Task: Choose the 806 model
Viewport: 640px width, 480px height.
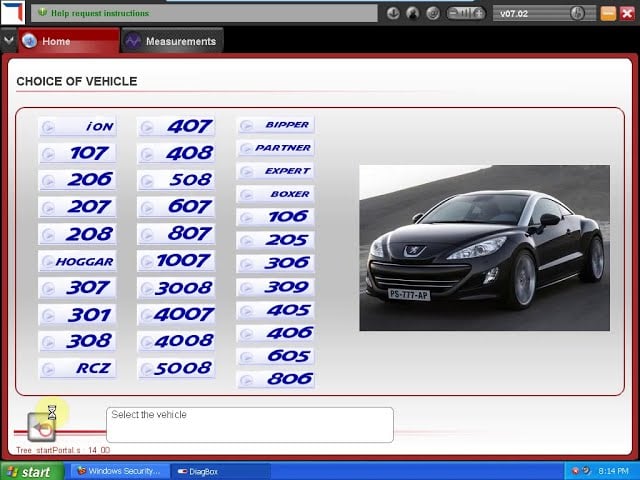Action: click(x=276, y=379)
